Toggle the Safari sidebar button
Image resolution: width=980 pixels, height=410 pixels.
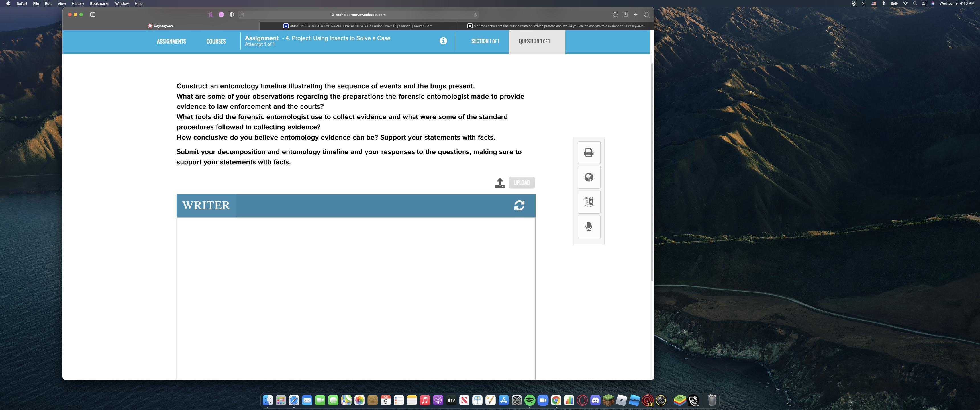tap(93, 15)
